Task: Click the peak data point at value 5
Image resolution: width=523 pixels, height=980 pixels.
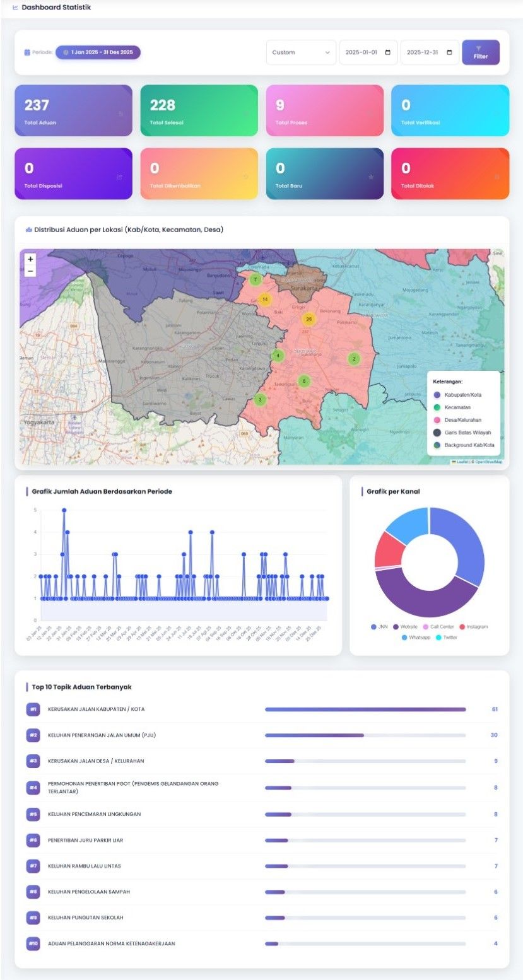Action: click(x=64, y=510)
